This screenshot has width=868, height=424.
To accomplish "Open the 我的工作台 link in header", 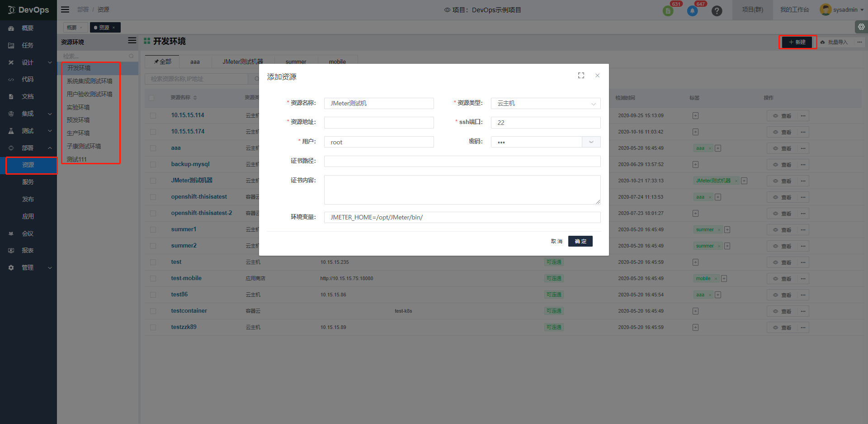I will pos(794,10).
